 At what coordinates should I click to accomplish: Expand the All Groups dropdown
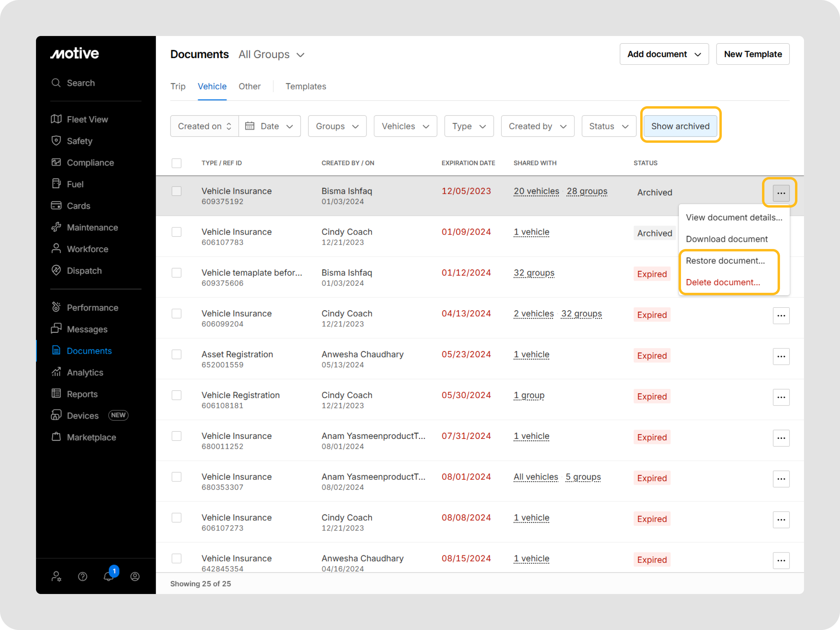pyautogui.click(x=271, y=55)
